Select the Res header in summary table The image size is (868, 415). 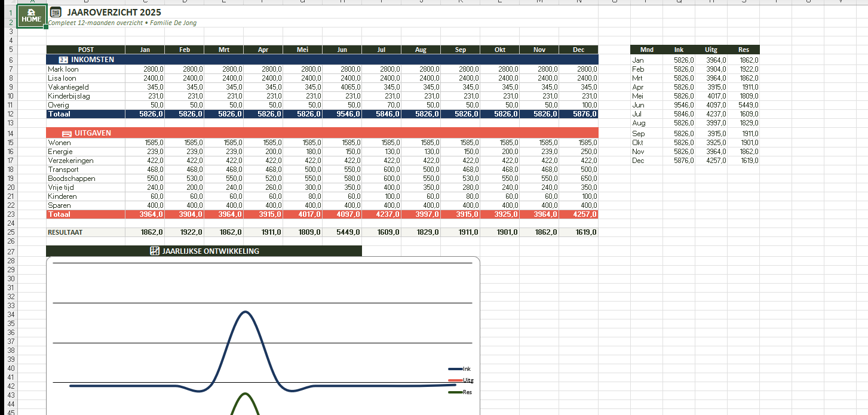[x=743, y=50]
